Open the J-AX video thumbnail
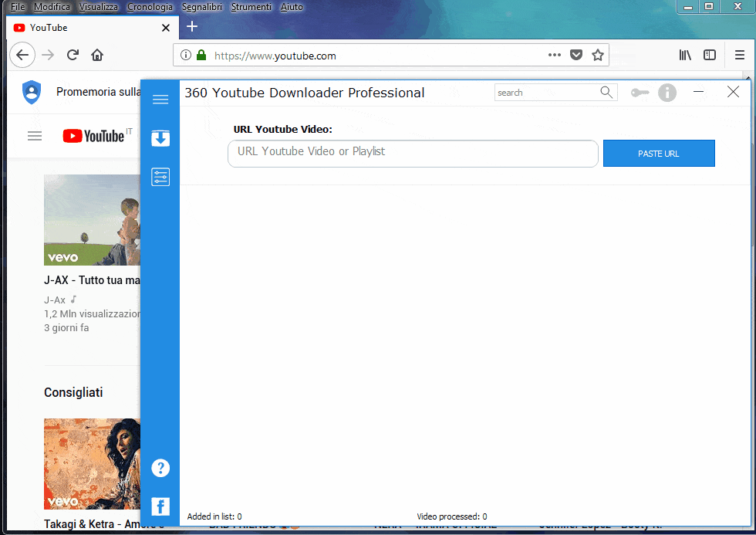Viewport: 756px width, 535px height. coord(92,220)
